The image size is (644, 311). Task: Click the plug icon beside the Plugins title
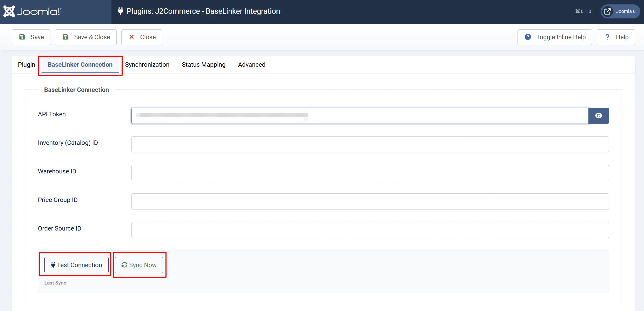(x=120, y=11)
